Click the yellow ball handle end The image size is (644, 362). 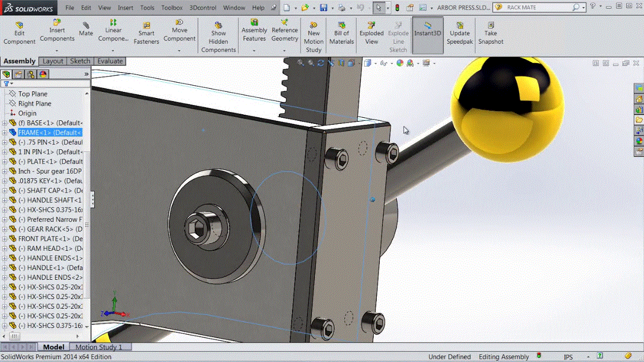(x=507, y=109)
